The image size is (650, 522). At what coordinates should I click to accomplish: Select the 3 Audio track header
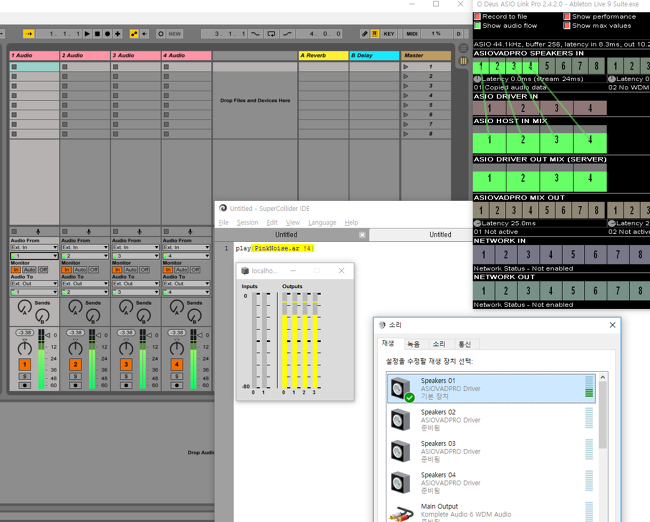(136, 56)
